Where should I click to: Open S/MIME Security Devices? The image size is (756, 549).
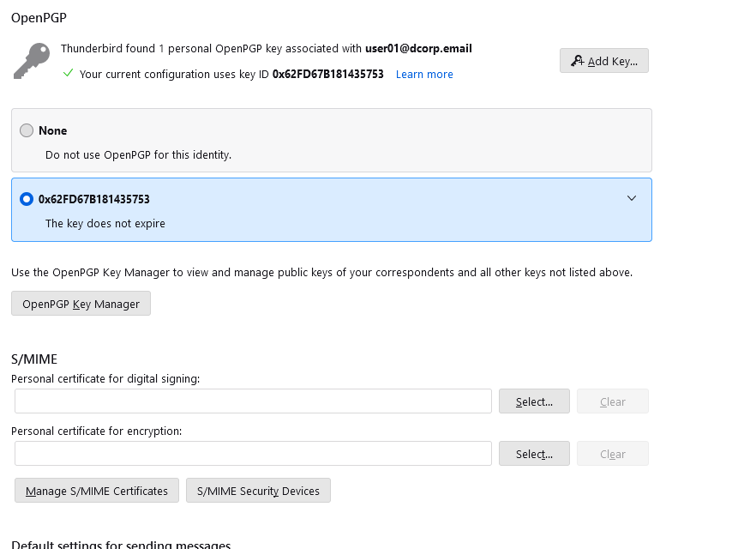(x=258, y=490)
